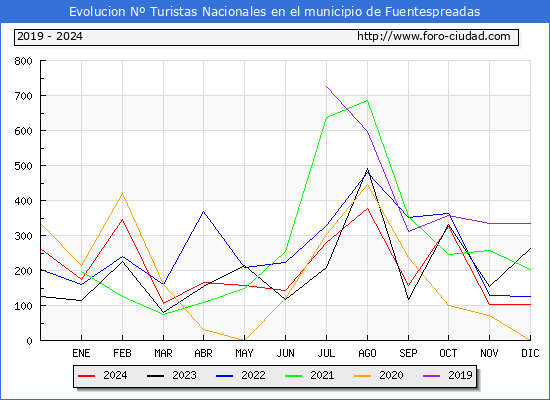
Task: Click the green 2021 data point at JUL
Action: pos(327,118)
